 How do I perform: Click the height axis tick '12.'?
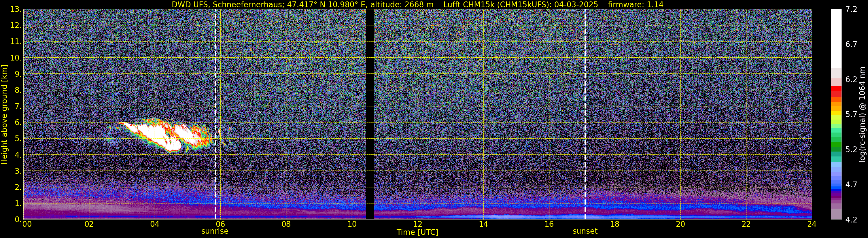point(16,25)
